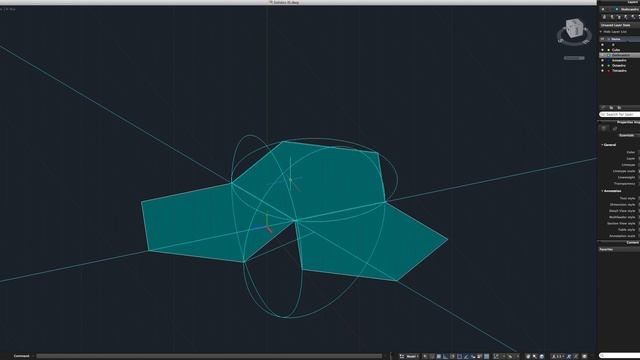The width and height of the screenshot is (640, 360).
Task: Click the Transparency property label
Action: coord(624,184)
